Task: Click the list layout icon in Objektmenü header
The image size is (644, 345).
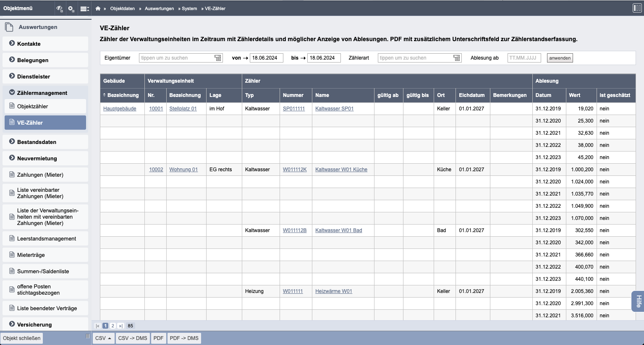Action: pyautogui.click(x=84, y=8)
